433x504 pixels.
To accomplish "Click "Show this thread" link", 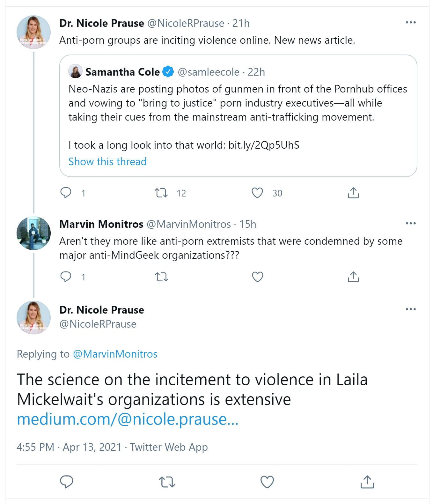I will [107, 161].
